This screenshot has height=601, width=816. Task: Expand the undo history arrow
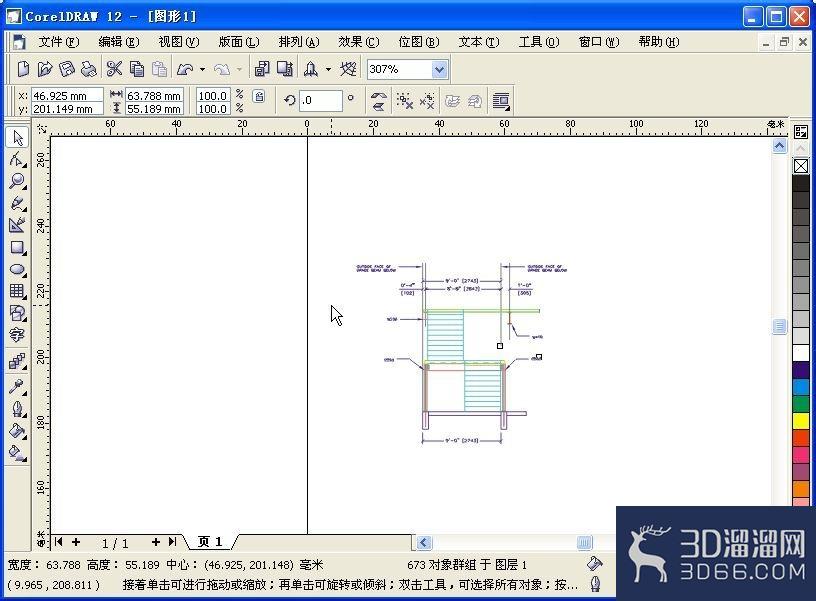pos(202,69)
